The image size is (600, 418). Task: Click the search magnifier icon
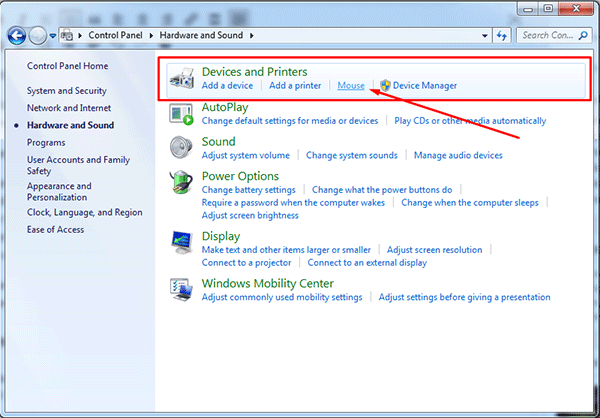click(583, 36)
